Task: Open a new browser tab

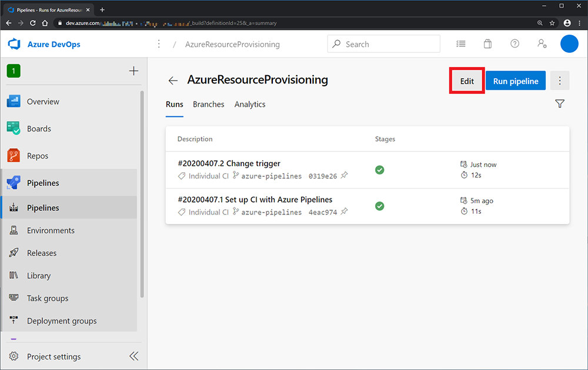Action: pos(102,10)
